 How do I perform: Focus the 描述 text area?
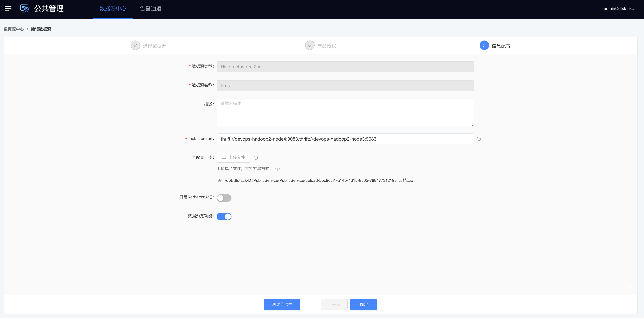tap(345, 112)
